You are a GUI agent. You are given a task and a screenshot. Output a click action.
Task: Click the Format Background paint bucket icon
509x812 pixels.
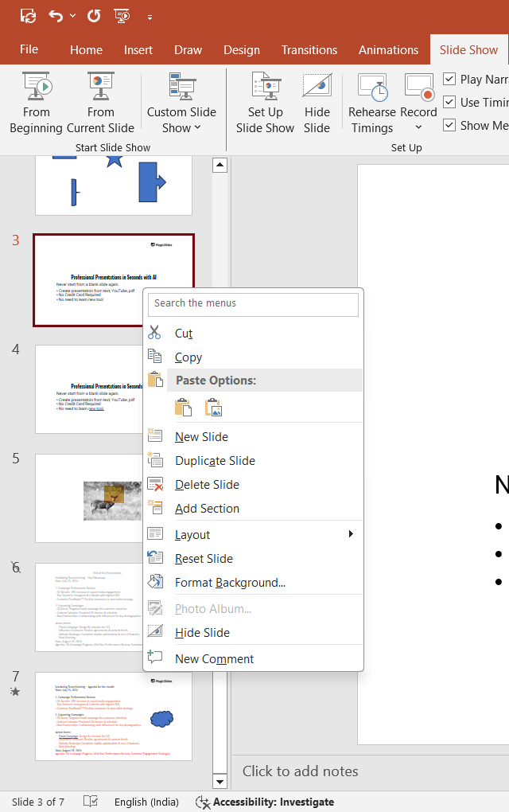coord(155,582)
